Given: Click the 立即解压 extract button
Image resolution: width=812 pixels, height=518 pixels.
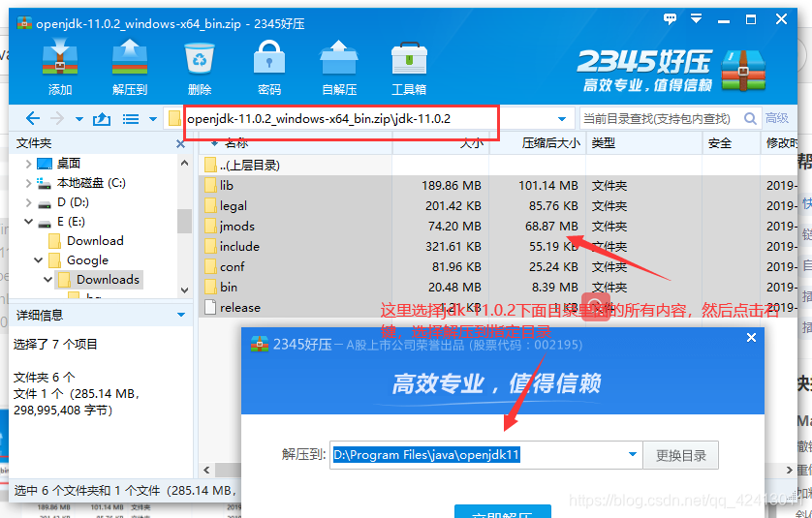Looking at the screenshot, I should pyautogui.click(x=502, y=512).
